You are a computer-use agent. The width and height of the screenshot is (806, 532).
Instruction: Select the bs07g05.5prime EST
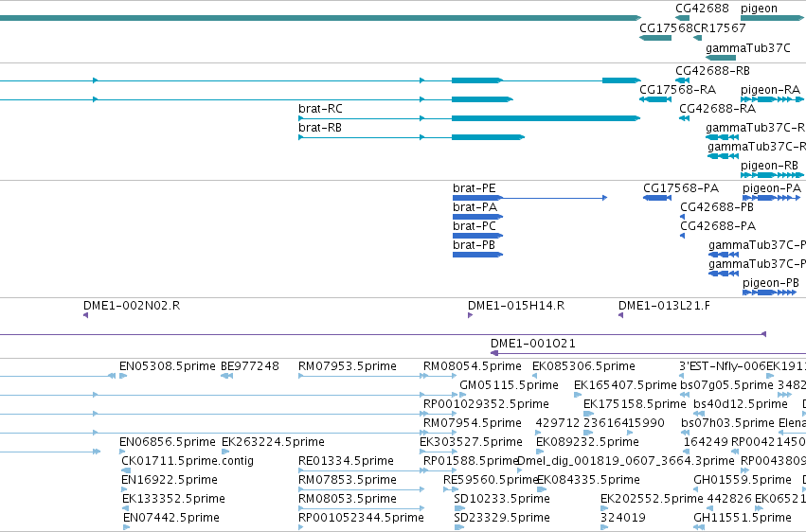pos(685,396)
